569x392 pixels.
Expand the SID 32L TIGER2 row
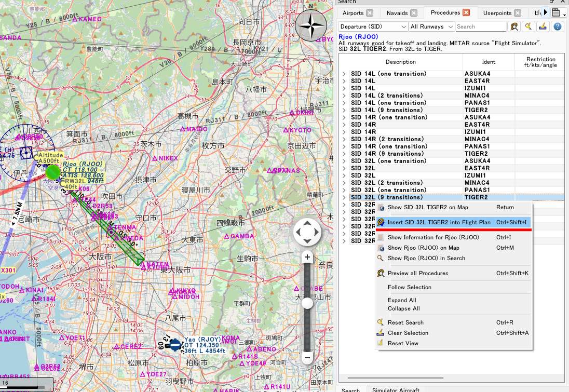point(344,197)
